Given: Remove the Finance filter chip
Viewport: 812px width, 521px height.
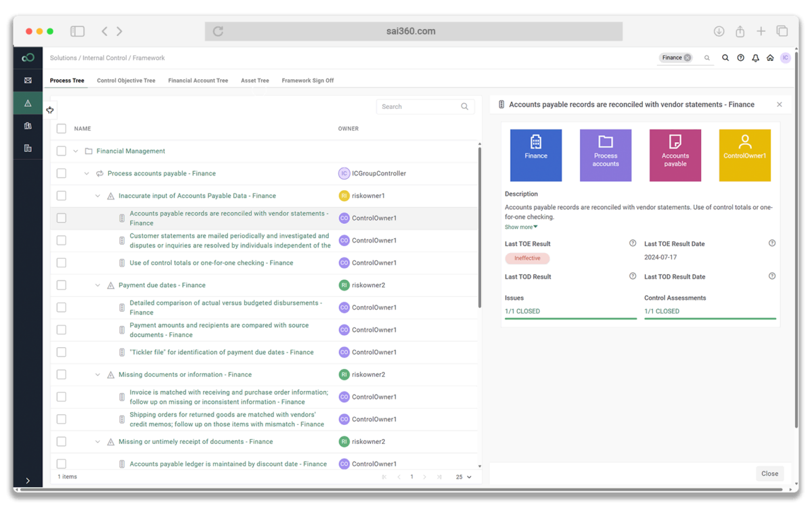Looking at the screenshot, I should pos(687,58).
